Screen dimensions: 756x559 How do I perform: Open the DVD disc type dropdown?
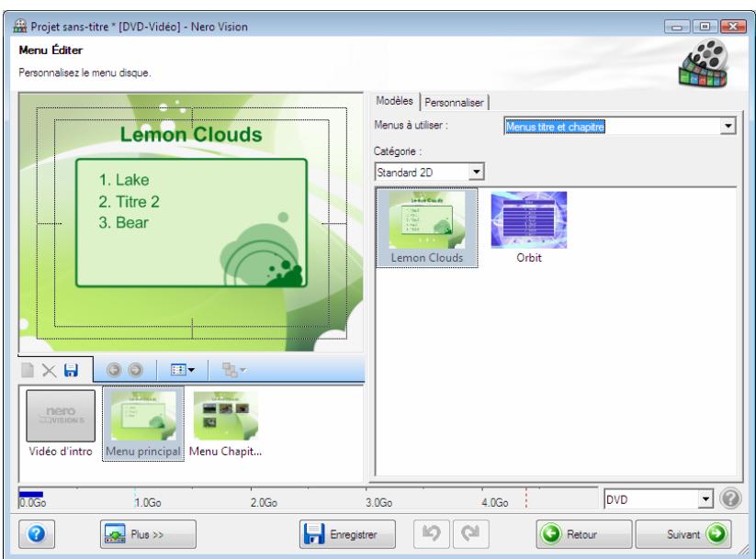point(705,499)
